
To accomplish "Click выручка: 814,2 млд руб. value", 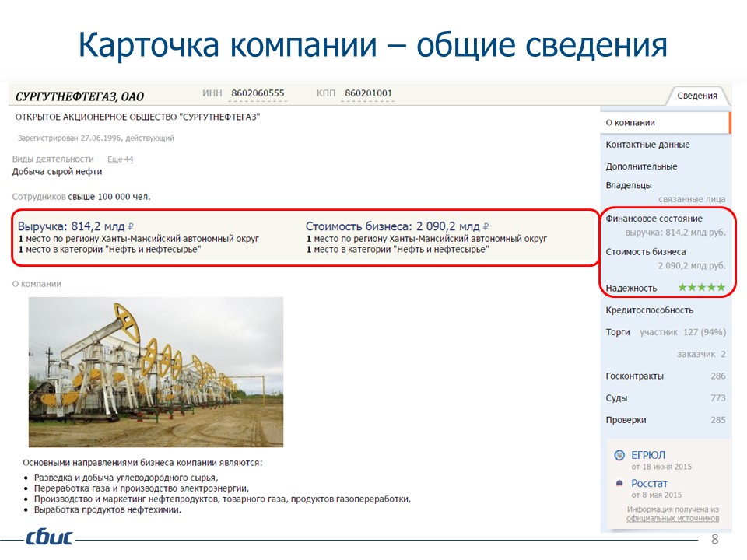I will click(675, 233).
